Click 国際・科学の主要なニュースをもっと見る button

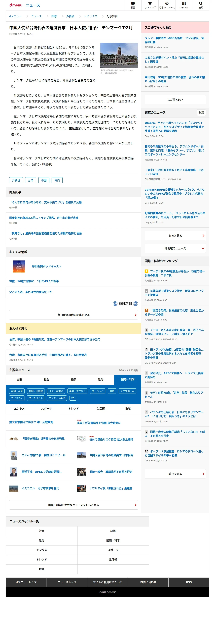tap(73, 505)
